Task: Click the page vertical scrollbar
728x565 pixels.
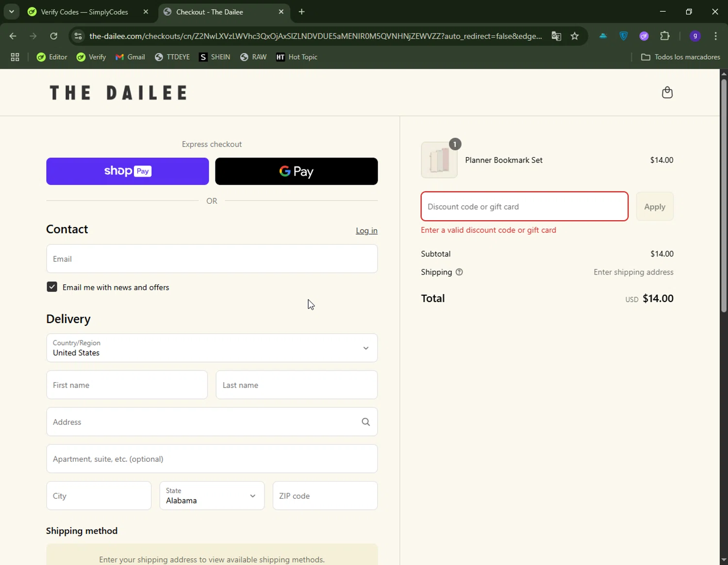Action: [724, 196]
